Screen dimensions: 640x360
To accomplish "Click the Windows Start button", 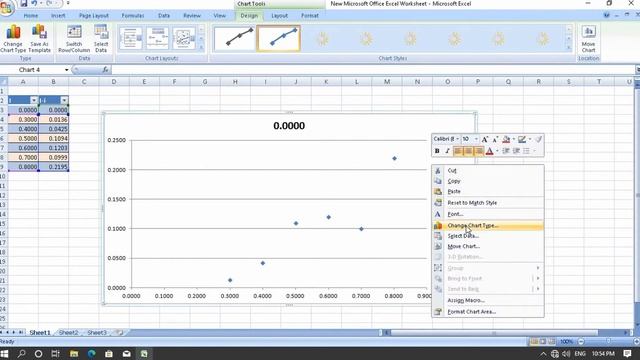I will point(4,353).
